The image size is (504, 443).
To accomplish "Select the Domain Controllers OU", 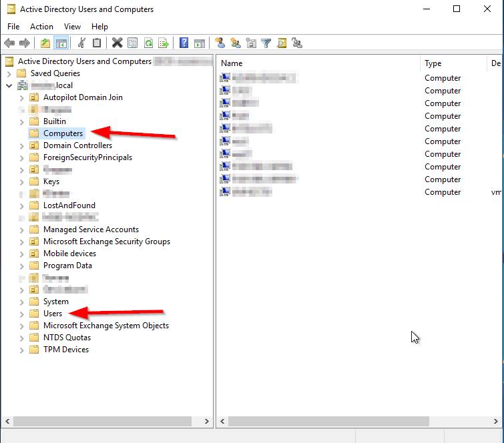I will click(78, 145).
